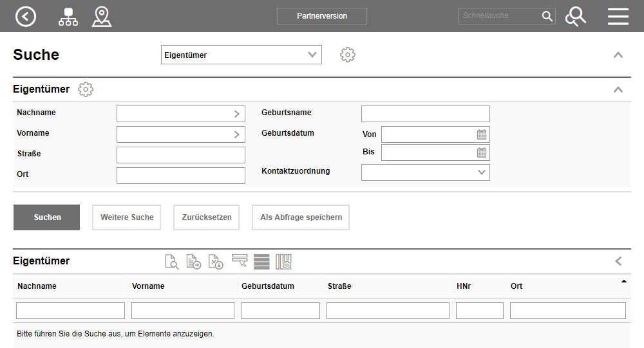Viewport: 644px width, 348px height.
Task: Collapse the Eigentümer search criteria section
Action: pos(618,89)
